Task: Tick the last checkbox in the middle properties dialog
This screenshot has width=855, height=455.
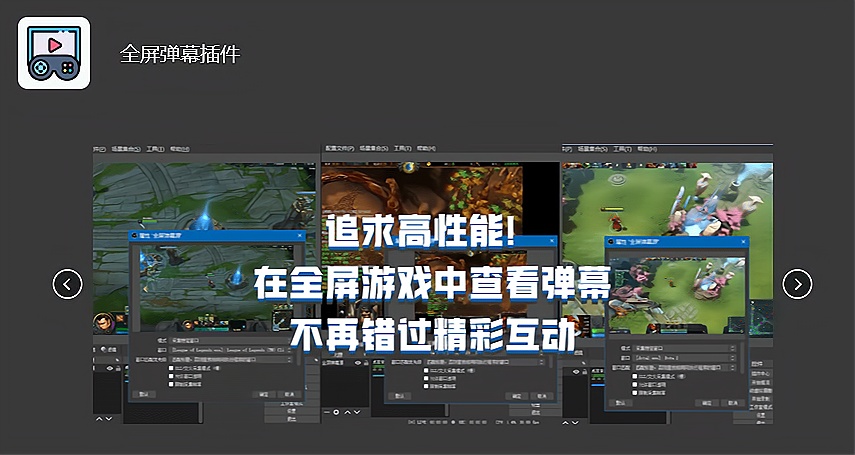Action: [x=426, y=386]
